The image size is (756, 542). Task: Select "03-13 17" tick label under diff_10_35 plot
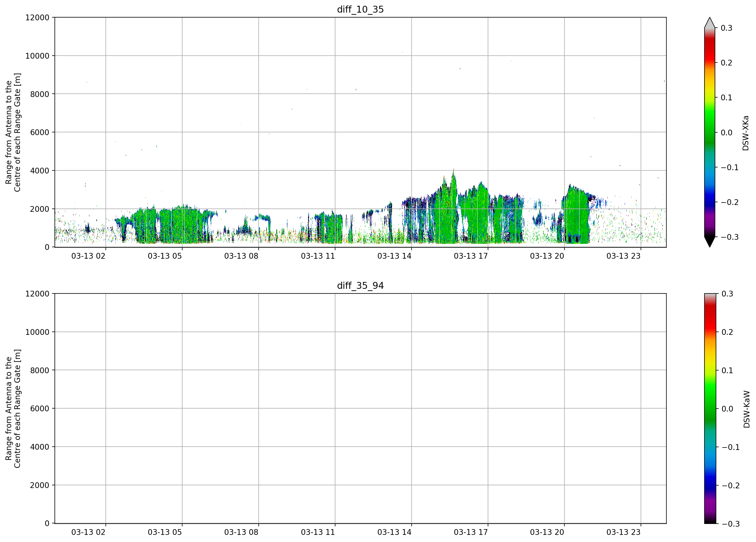(x=471, y=256)
